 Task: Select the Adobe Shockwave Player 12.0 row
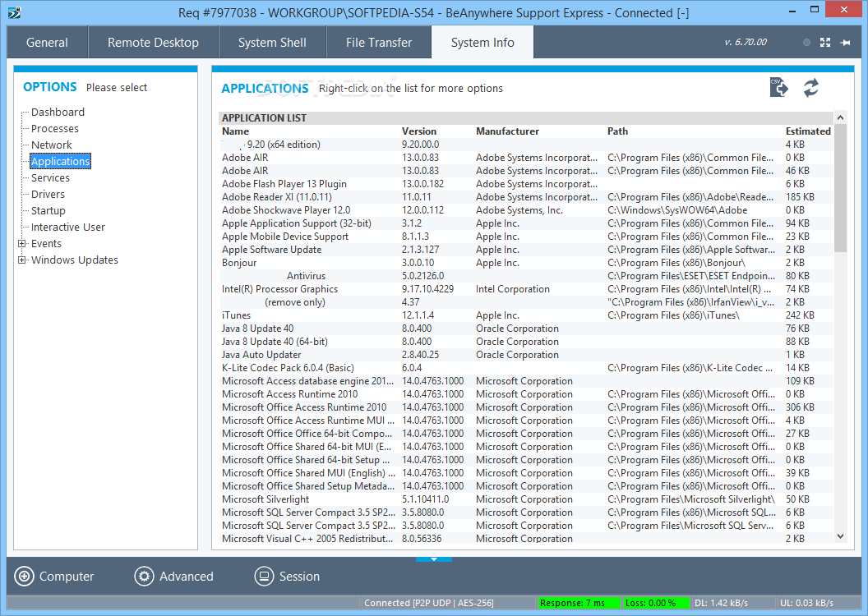point(526,211)
